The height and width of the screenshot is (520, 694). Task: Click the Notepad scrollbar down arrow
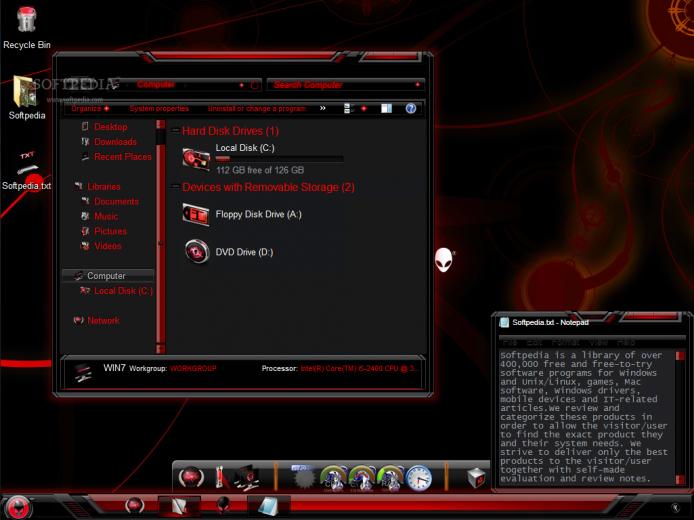coord(680,480)
